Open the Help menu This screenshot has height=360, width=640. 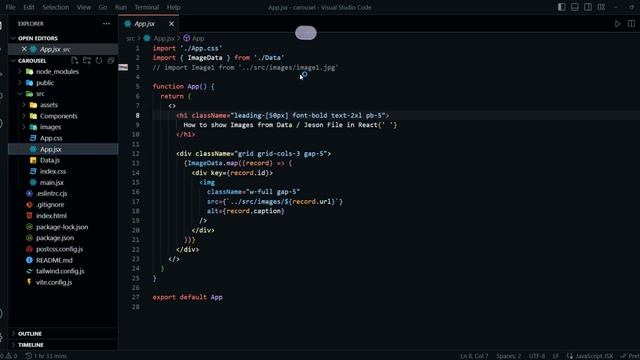173,7
